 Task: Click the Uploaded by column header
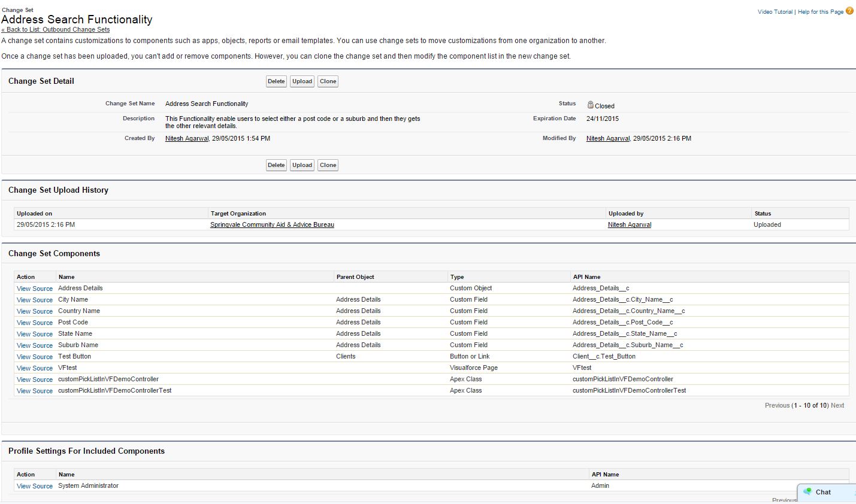(626, 214)
